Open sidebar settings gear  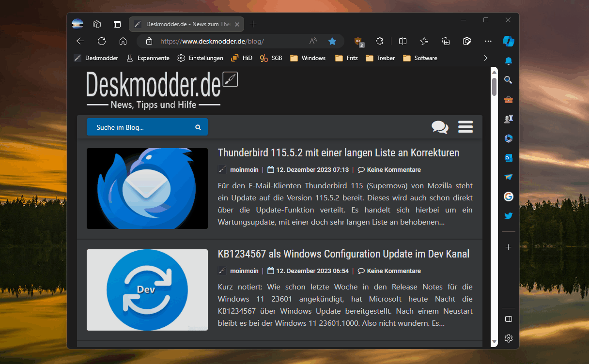(509, 338)
